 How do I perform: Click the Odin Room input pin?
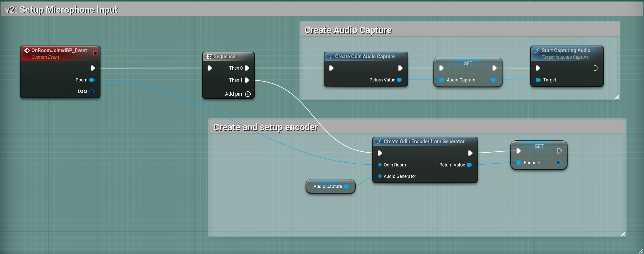380,165
